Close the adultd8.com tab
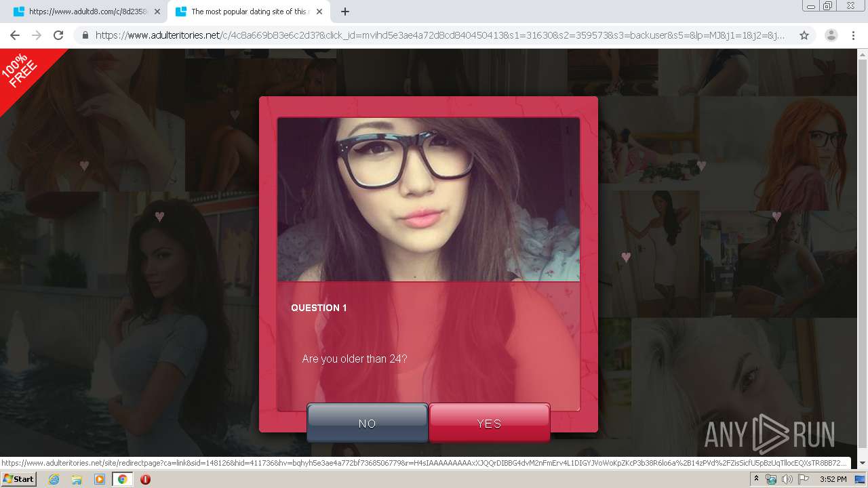Viewport: 868px width, 488px height. click(157, 12)
